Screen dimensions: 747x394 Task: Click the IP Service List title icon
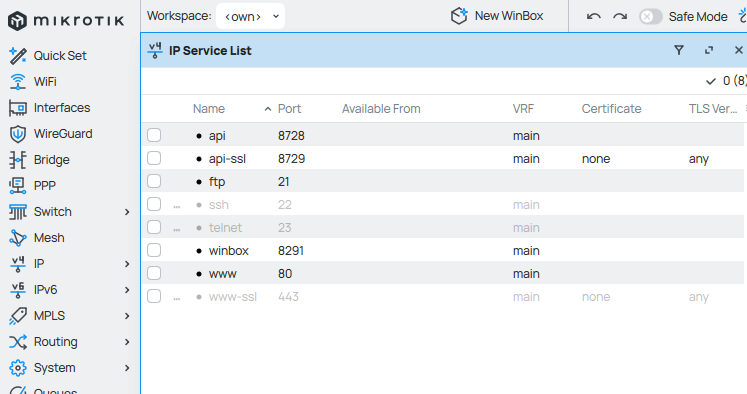[x=155, y=51]
